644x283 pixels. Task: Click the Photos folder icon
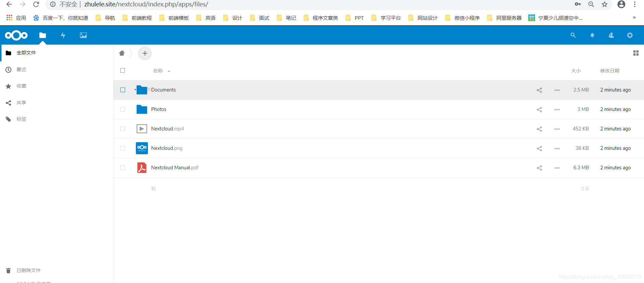tap(142, 109)
